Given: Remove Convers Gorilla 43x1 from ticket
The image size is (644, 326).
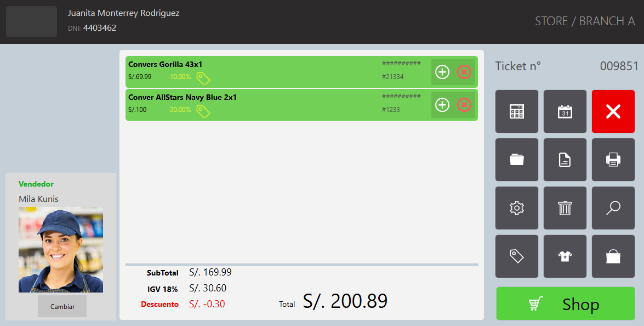Looking at the screenshot, I should [464, 72].
